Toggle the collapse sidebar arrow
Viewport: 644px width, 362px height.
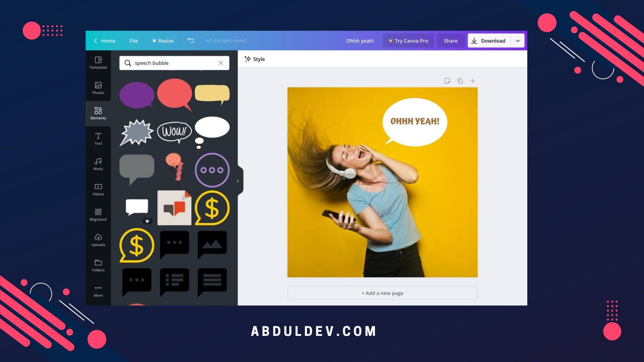(x=237, y=181)
